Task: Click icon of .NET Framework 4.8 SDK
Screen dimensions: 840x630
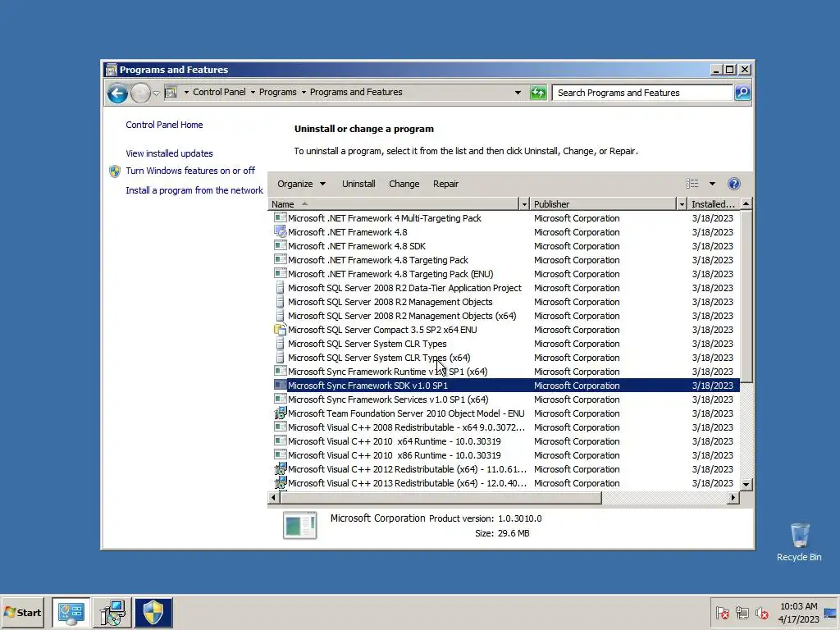Action: (x=280, y=246)
